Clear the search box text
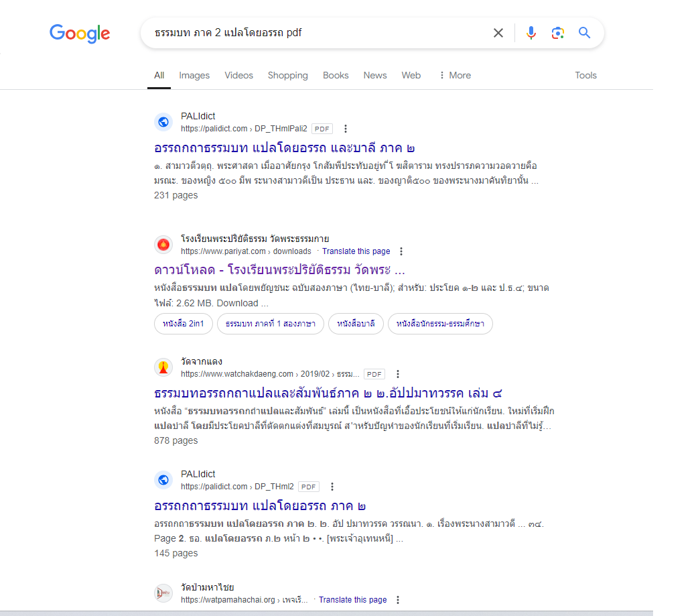Screen dimensions: 700x616 [x=498, y=33]
